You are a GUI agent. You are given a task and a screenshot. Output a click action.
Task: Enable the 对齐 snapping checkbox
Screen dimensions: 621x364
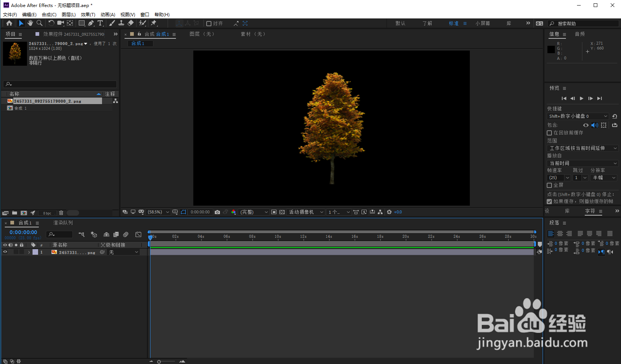[x=209, y=24]
